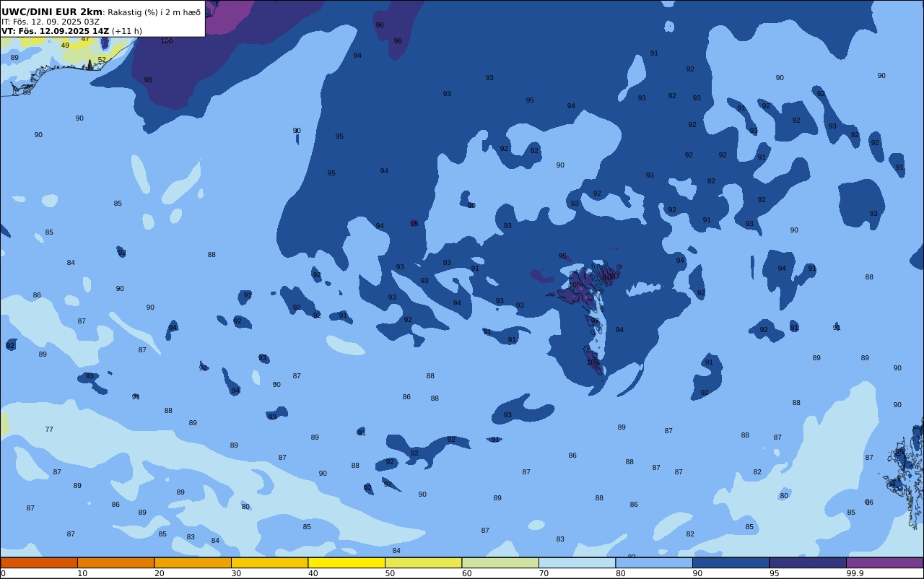Click the legend label "99.9"

point(855,573)
